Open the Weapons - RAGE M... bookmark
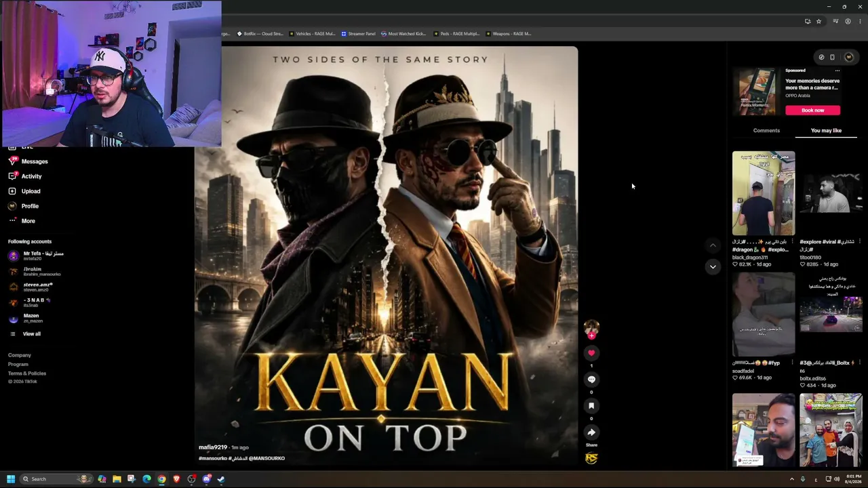The image size is (868, 488). pos(508,33)
